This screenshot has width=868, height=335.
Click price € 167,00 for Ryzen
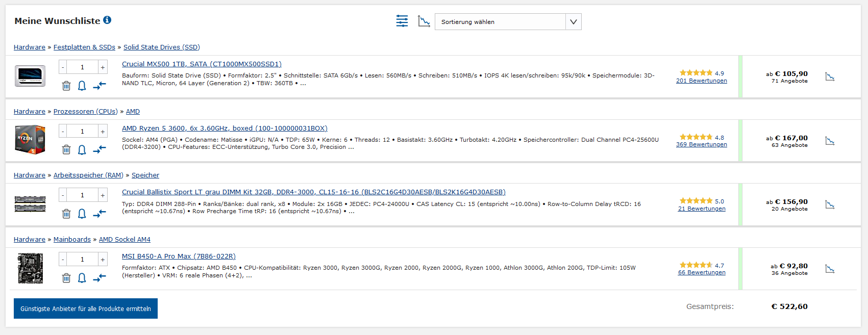click(x=791, y=138)
